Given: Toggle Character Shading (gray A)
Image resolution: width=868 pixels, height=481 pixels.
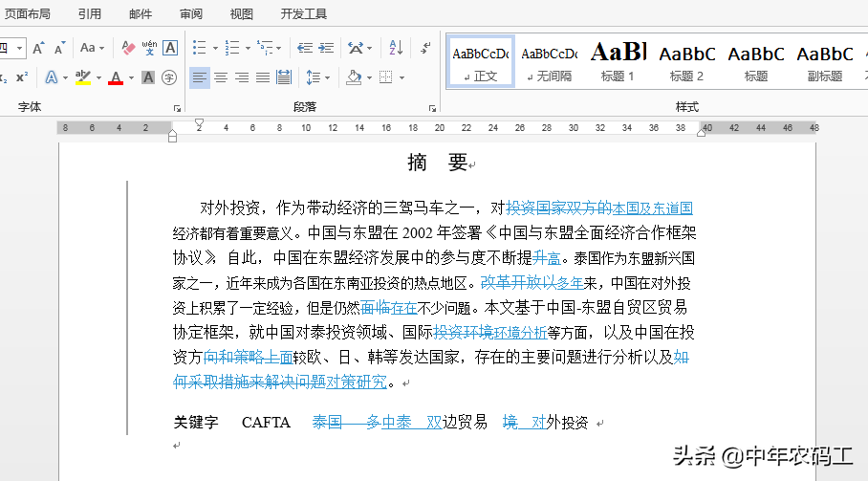Looking at the screenshot, I should [148, 77].
